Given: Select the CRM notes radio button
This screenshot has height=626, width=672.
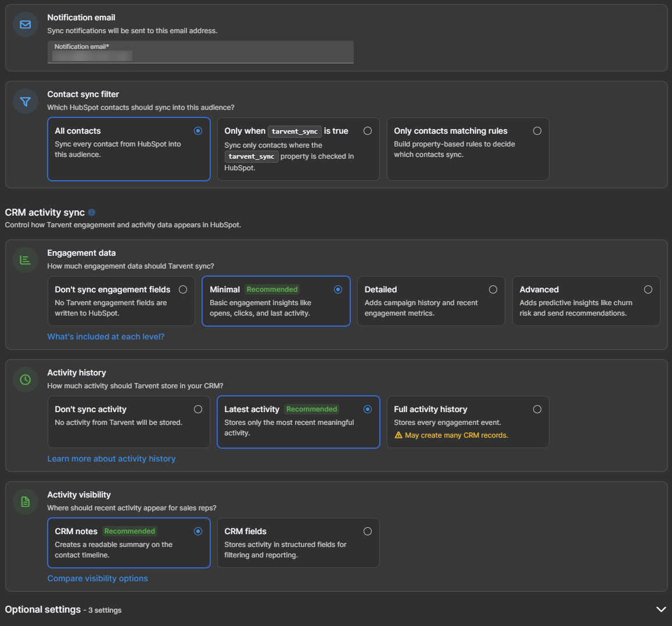Looking at the screenshot, I should click(198, 531).
